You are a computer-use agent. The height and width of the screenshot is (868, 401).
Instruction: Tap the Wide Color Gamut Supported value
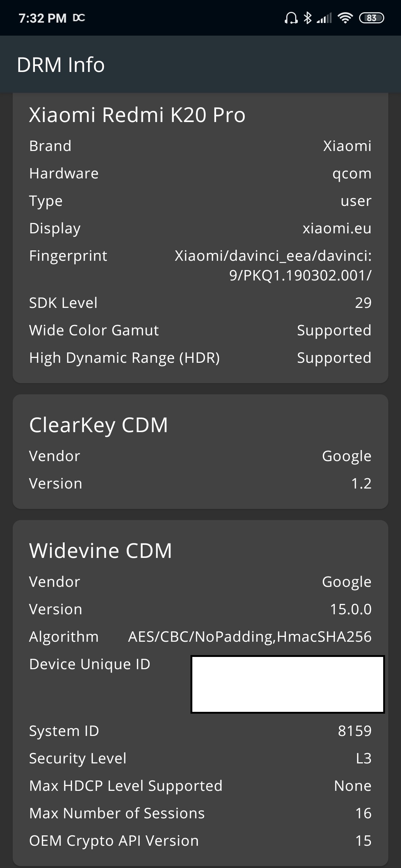pos(334,330)
